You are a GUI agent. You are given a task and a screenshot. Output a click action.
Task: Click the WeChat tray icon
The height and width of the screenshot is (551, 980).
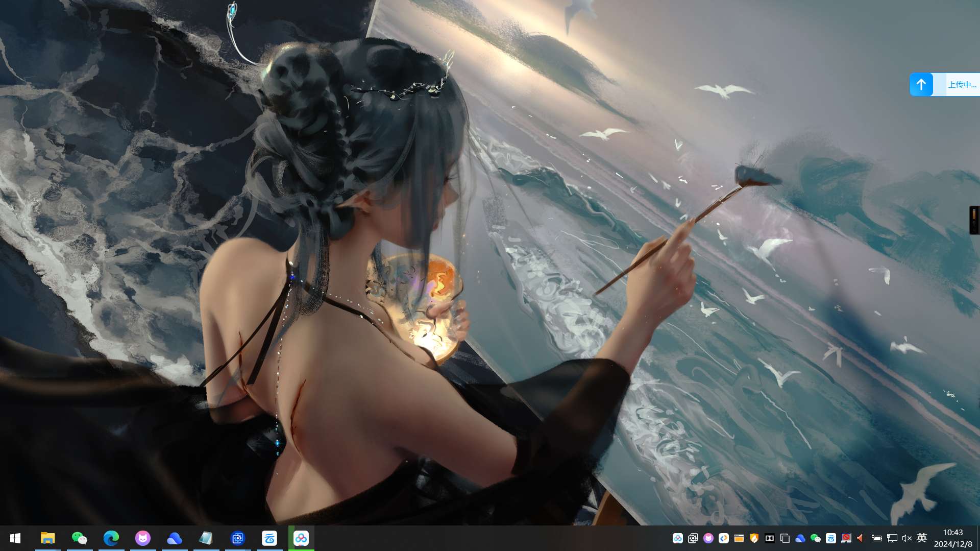coord(816,538)
